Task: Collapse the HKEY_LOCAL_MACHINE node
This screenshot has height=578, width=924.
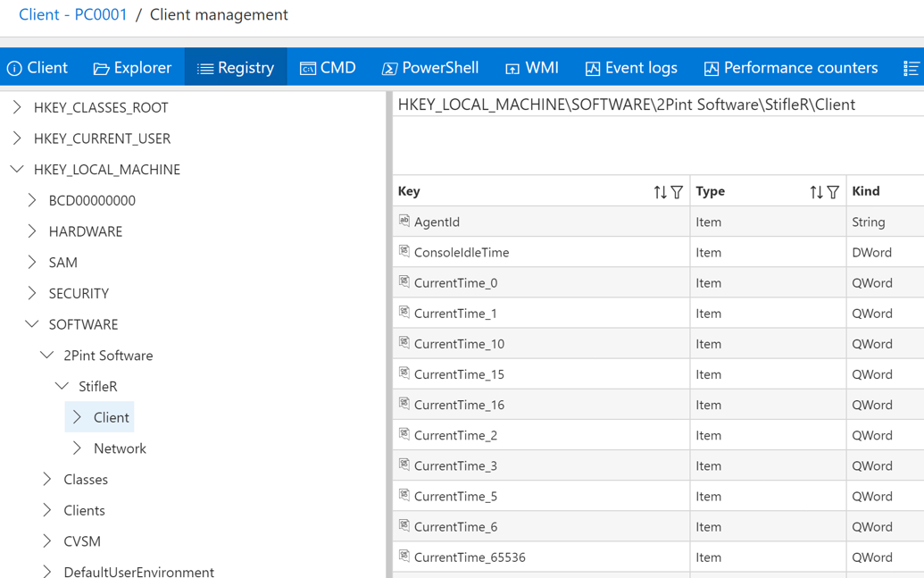Action: click(x=17, y=169)
